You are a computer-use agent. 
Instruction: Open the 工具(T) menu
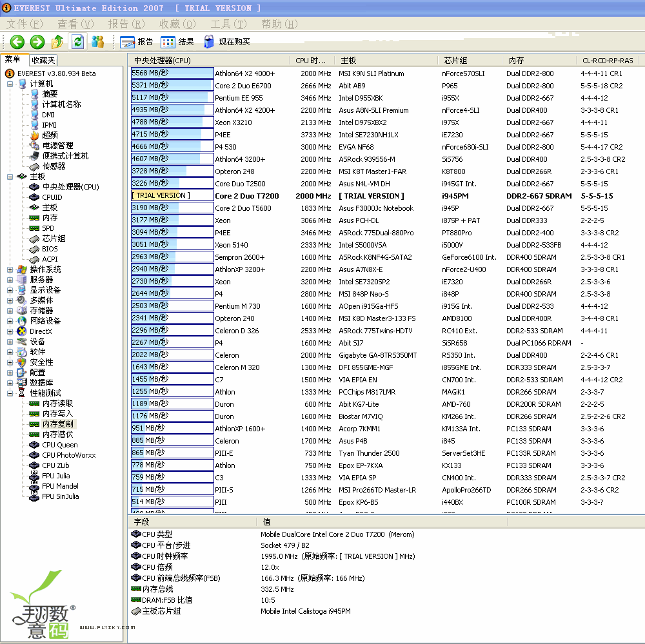pos(229,24)
